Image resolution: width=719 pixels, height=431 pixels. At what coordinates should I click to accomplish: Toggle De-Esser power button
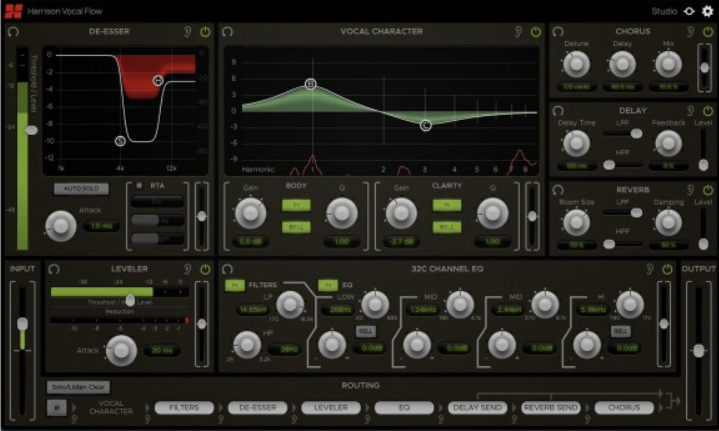coord(205,32)
